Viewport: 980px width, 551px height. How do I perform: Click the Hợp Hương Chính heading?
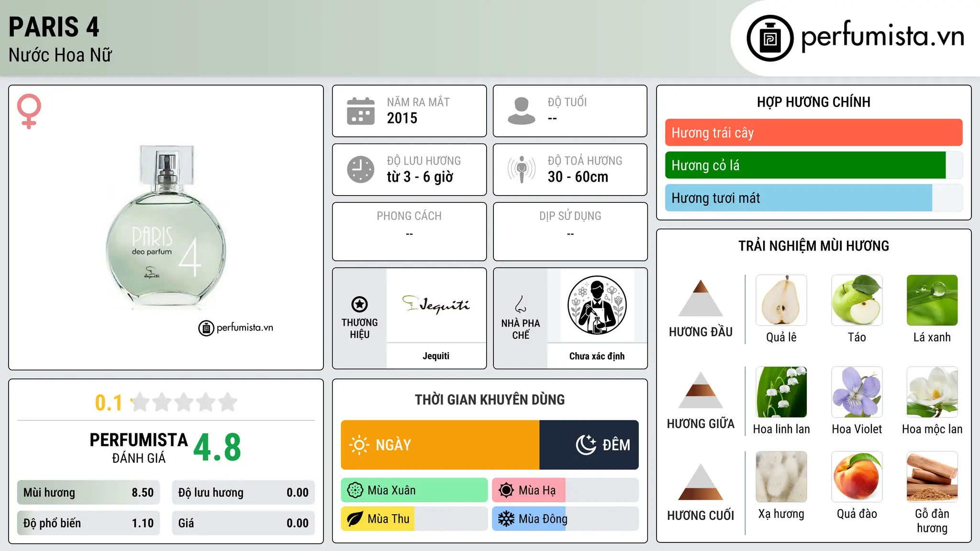(x=813, y=102)
